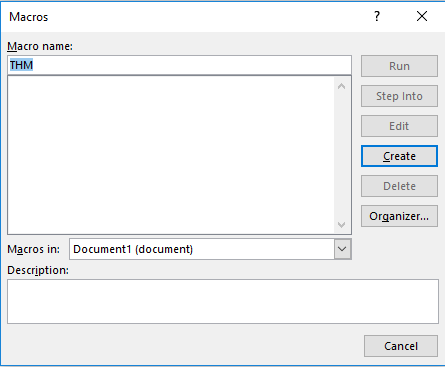This screenshot has height=367, width=445.
Task: Click the Run button
Action: [x=399, y=66]
